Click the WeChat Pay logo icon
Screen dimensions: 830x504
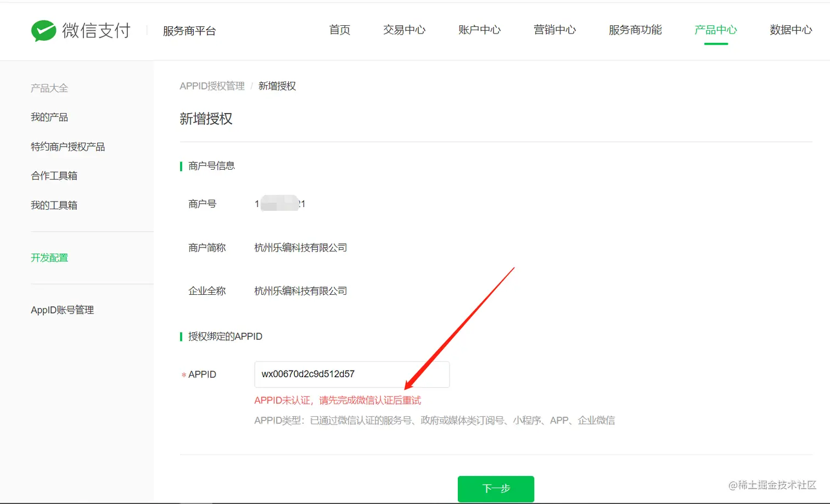44,31
